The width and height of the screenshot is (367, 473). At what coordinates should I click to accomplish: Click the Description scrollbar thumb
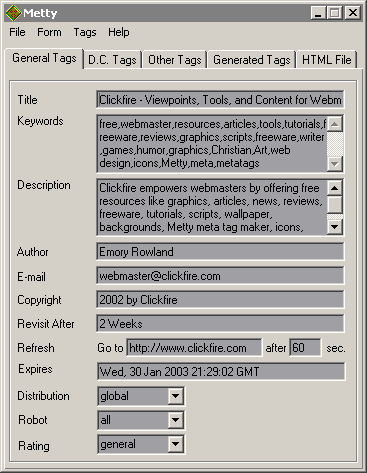(x=335, y=205)
